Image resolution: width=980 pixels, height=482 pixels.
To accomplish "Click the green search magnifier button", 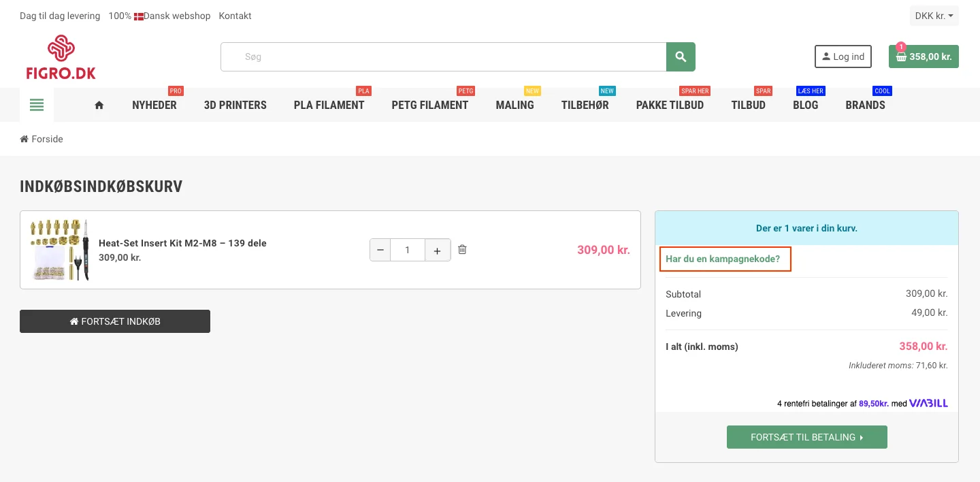I will pyautogui.click(x=681, y=57).
